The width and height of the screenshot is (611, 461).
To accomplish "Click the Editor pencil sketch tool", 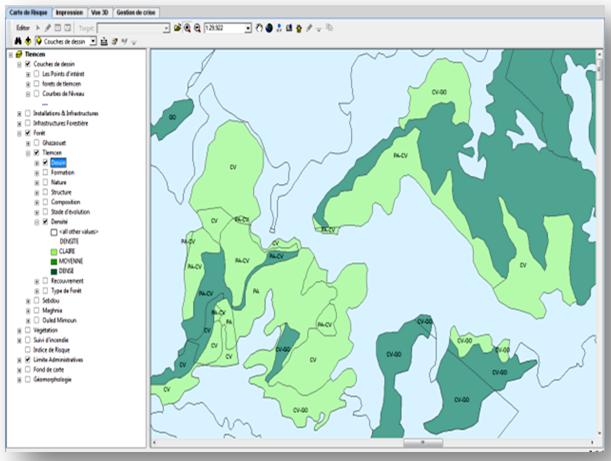I will coord(47,28).
